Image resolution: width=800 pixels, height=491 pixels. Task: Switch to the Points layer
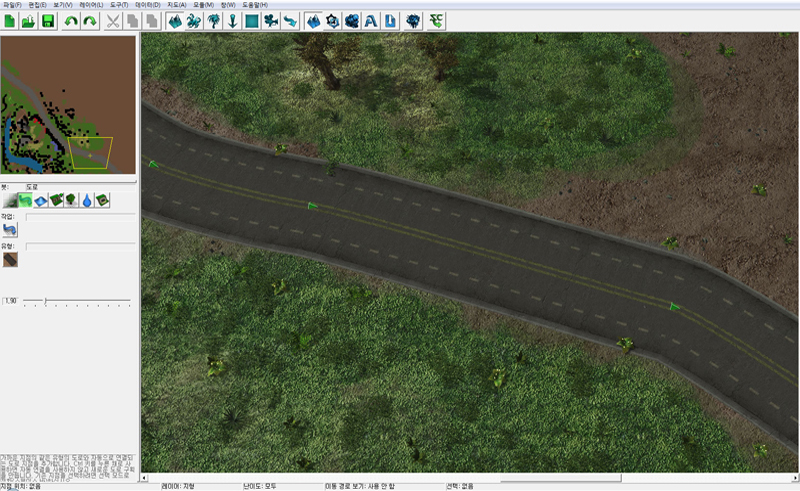(233, 21)
